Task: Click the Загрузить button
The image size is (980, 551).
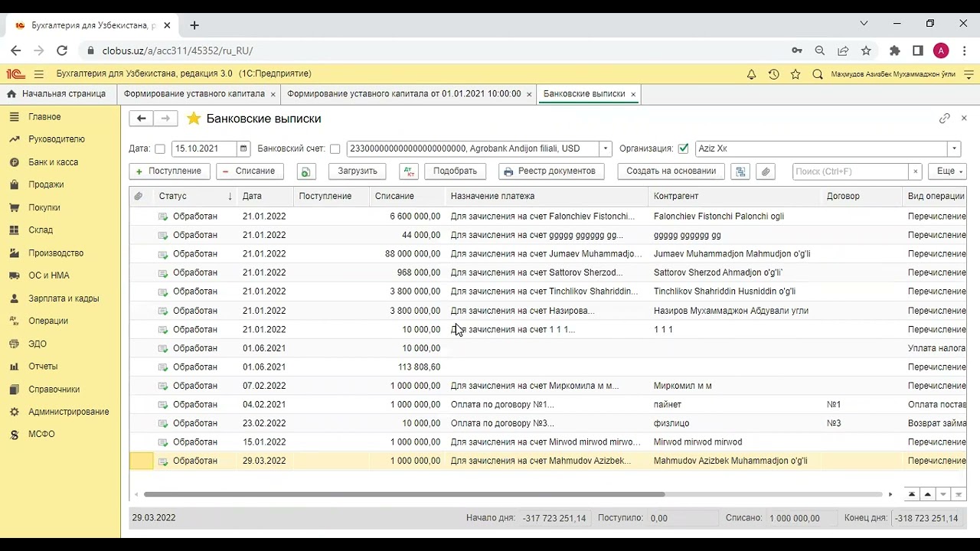Action: click(358, 171)
